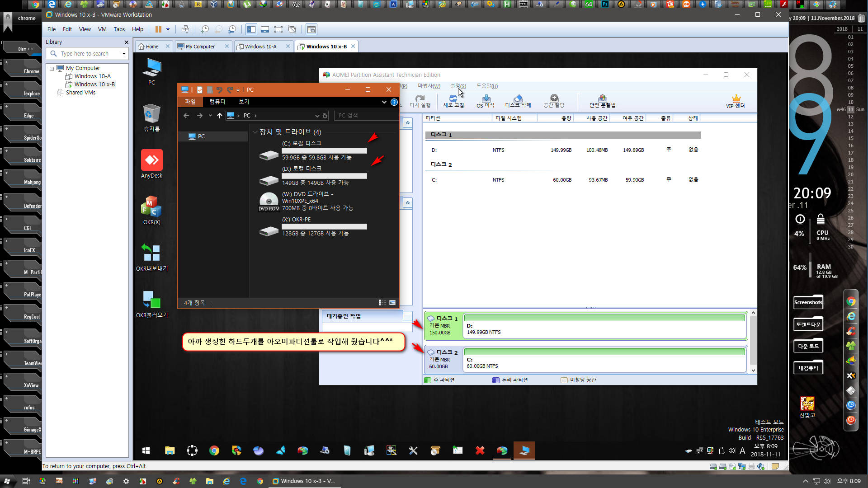Open the OKR(X) desktop icon
The image size is (868, 488).
coord(152,210)
